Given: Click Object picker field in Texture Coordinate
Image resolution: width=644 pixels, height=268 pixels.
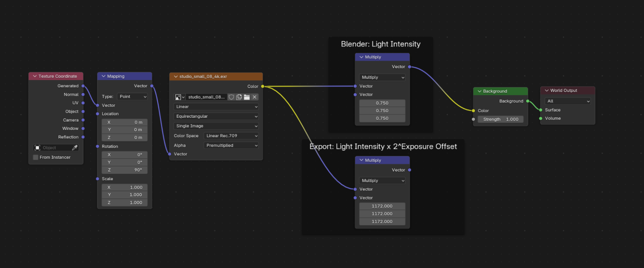Looking at the screenshot, I should pyautogui.click(x=56, y=148).
